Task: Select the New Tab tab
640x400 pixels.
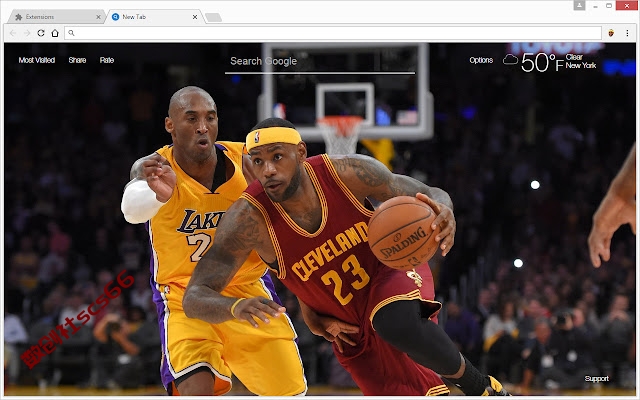Action: pos(154,17)
